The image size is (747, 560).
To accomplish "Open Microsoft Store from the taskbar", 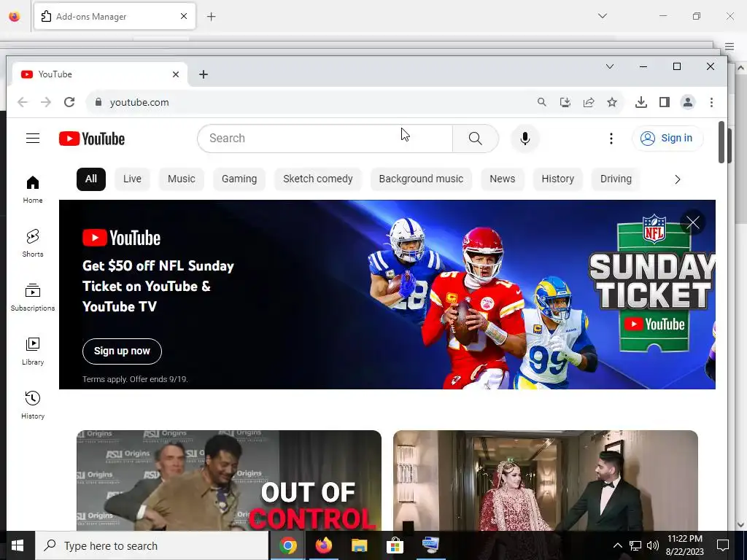I will tap(395, 545).
